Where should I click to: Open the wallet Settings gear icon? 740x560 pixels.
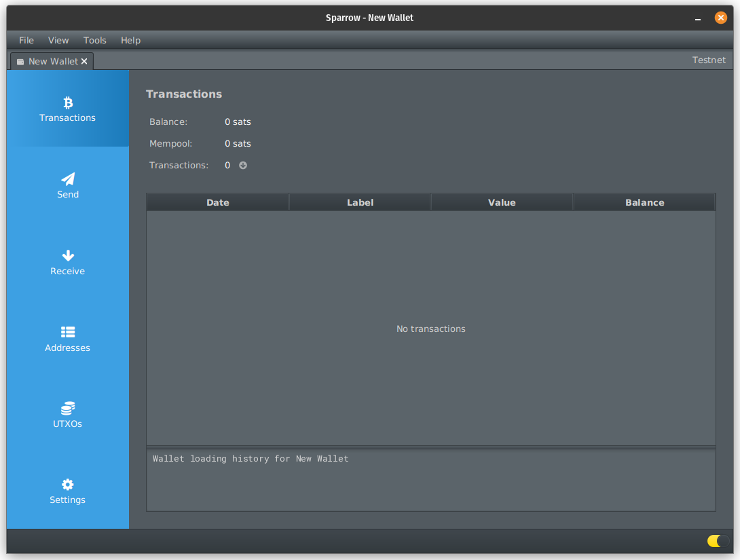pos(68,485)
